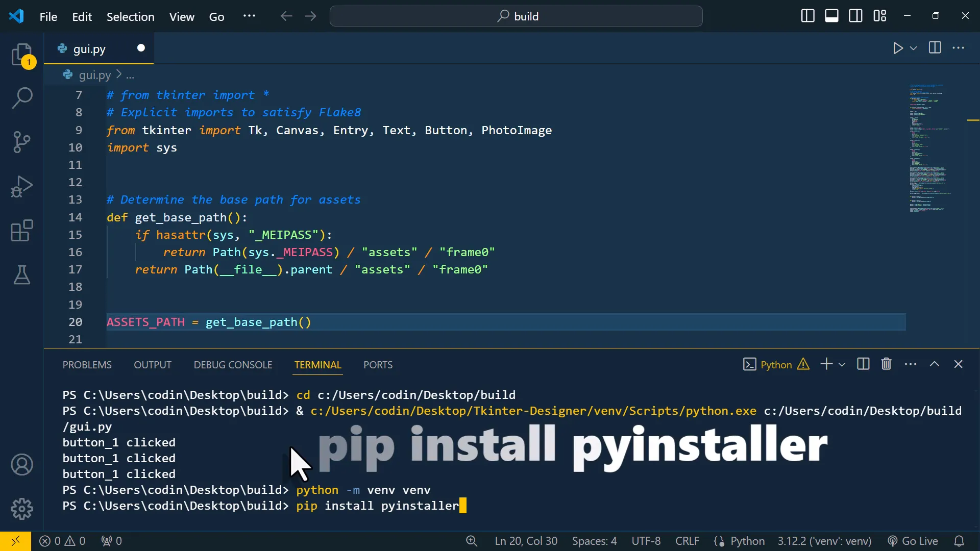This screenshot has height=551, width=980.
Task: Expand the breadcrumb ellipsis after gui.py
Action: 130,75
